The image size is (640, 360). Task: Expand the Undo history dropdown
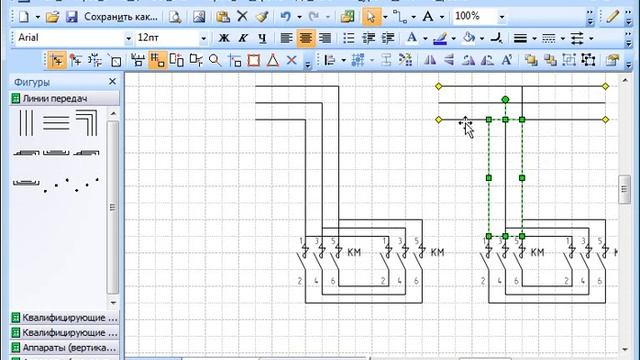click(299, 17)
